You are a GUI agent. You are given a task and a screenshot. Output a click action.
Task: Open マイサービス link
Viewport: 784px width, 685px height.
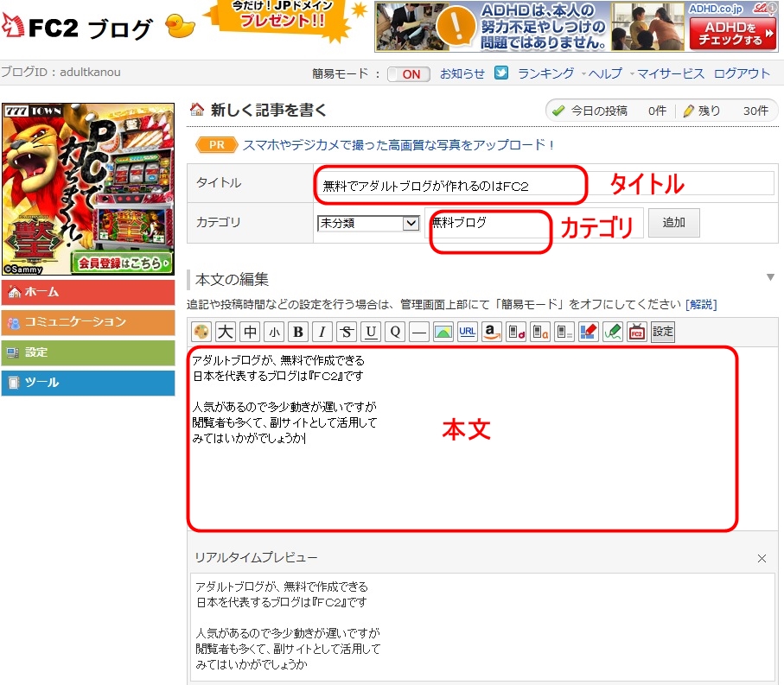[x=671, y=74]
